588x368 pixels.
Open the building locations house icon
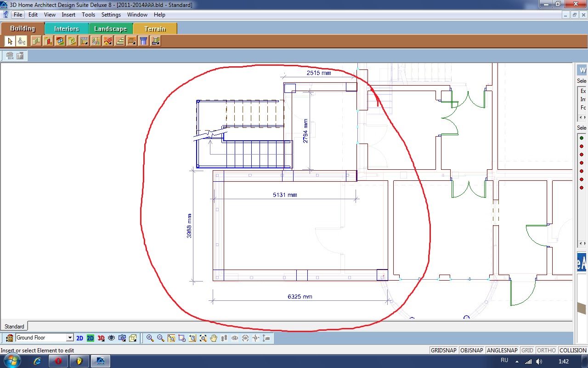click(10, 338)
